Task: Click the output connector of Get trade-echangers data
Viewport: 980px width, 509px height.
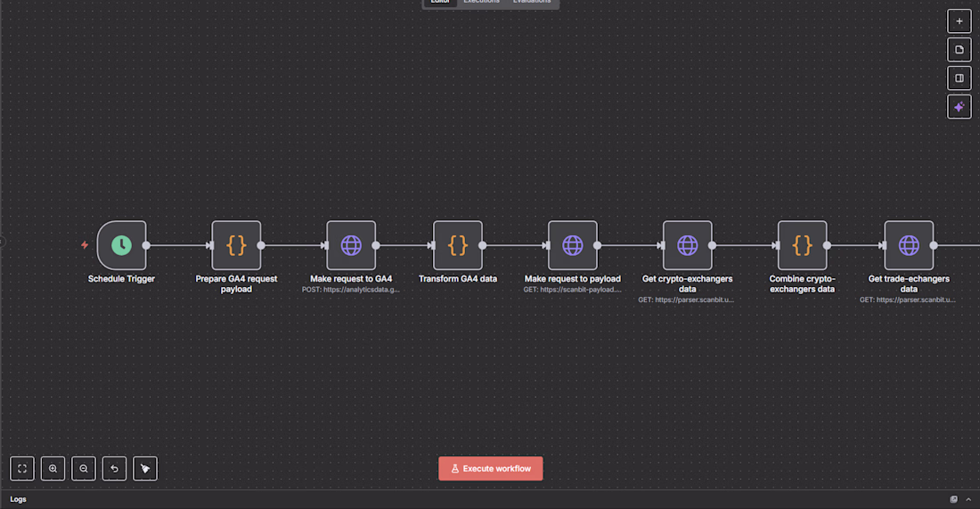Action: coord(934,245)
